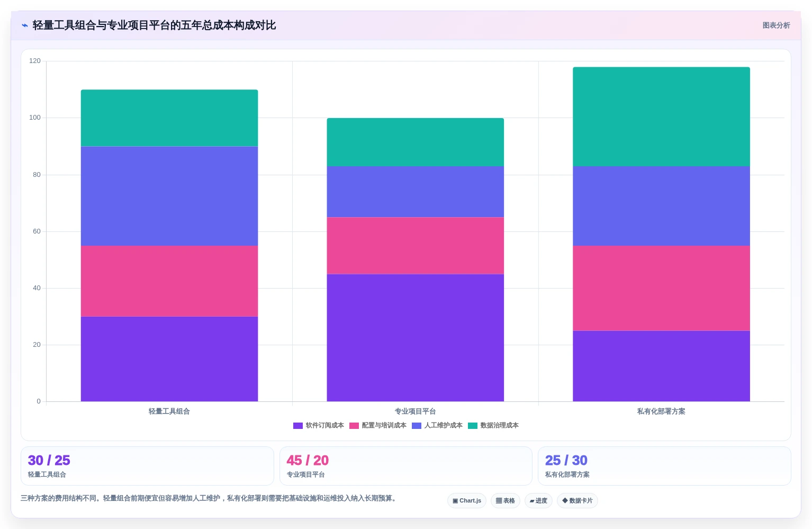Viewport: 812px width, 529px height.
Task: Select the 进度 tag chip
Action: click(539, 501)
